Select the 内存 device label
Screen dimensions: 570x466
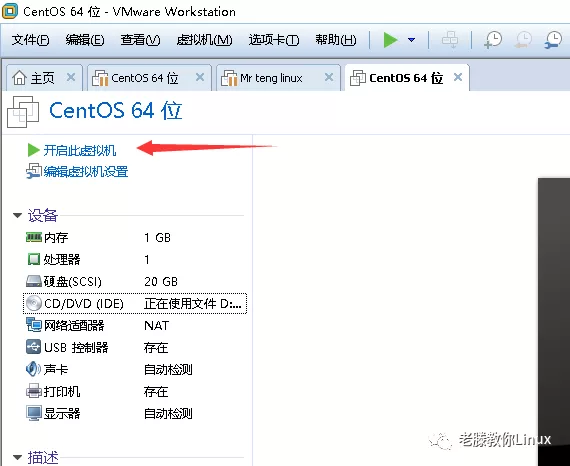[56, 237]
